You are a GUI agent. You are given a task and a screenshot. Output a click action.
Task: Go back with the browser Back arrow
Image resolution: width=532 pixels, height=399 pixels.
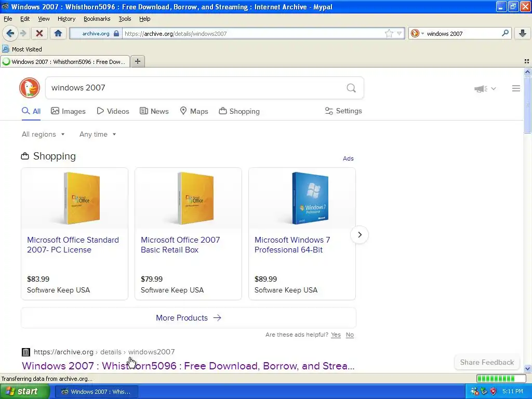tap(10, 33)
